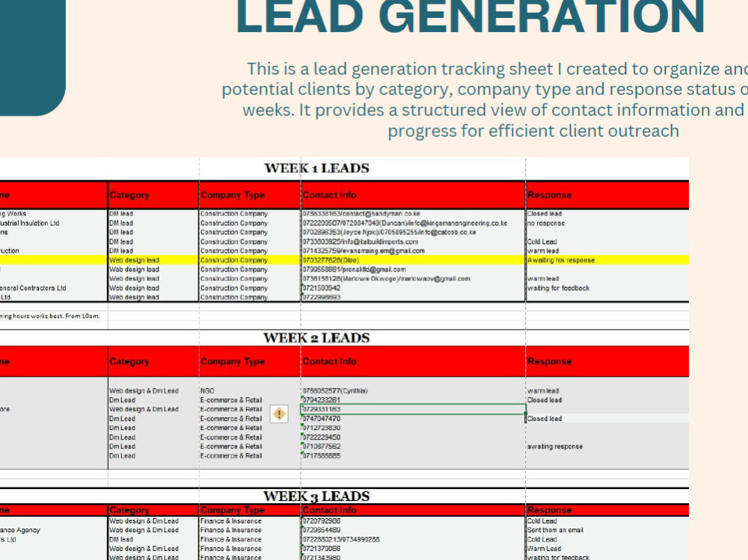Click the 'DM lead' category cell in Week 3
The width and height of the screenshot is (748, 560).
tap(153, 540)
